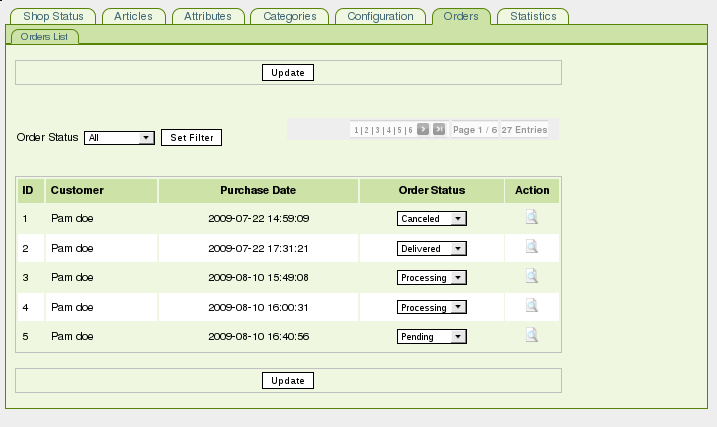Open details for pending order 5
Image resolution: width=717 pixels, height=427 pixels.
pos(532,335)
